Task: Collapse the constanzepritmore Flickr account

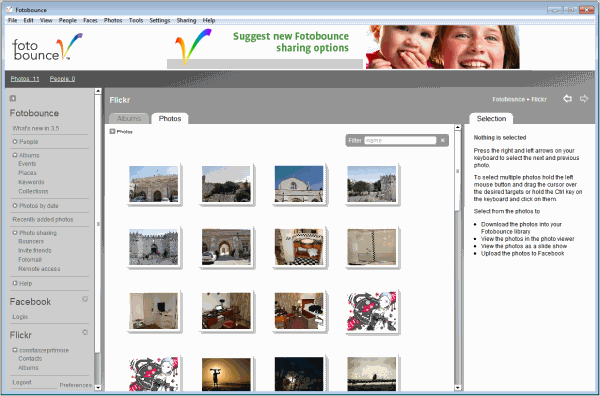Action: click(x=15, y=350)
